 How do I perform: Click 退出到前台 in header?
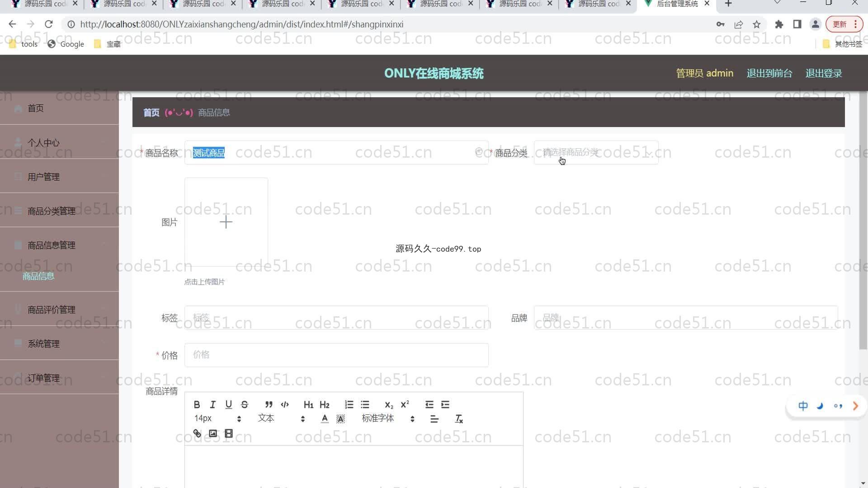coord(769,73)
